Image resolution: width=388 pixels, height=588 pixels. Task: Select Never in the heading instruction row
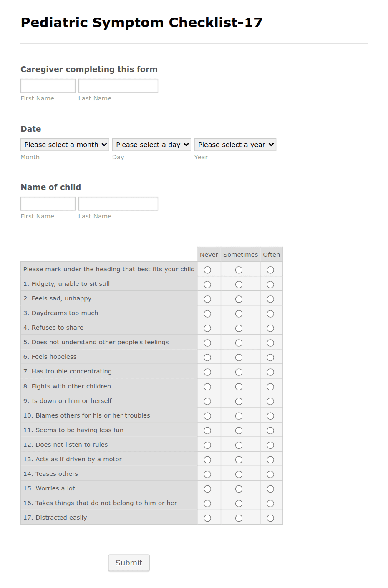207,269
